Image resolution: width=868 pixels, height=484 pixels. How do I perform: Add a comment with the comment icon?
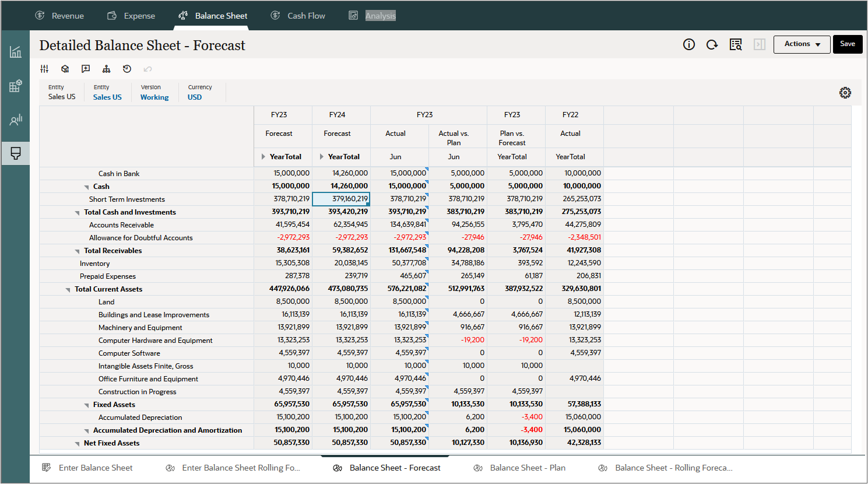(86, 69)
